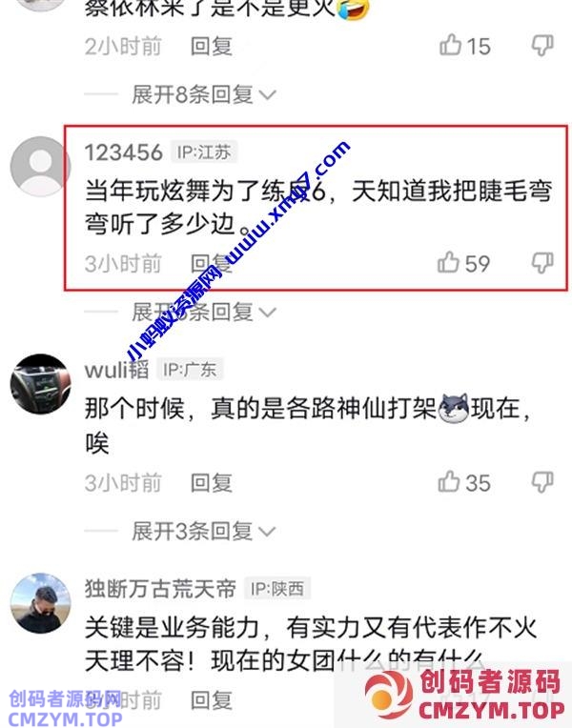Dislike the comment posted 2小时前
The height and width of the screenshot is (728, 572).
(542, 46)
